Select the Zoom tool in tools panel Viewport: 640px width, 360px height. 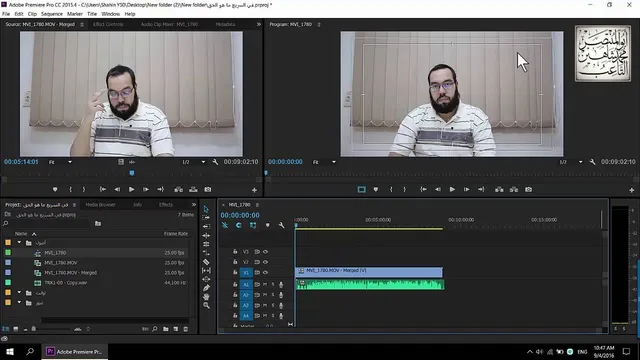pyautogui.click(x=206, y=305)
